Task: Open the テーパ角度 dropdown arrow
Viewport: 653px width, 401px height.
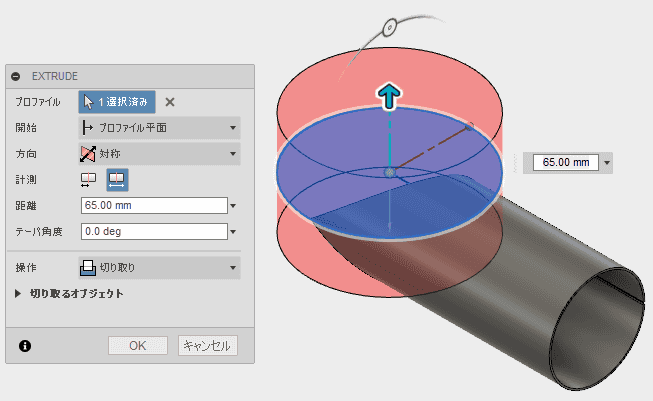Action: (233, 232)
